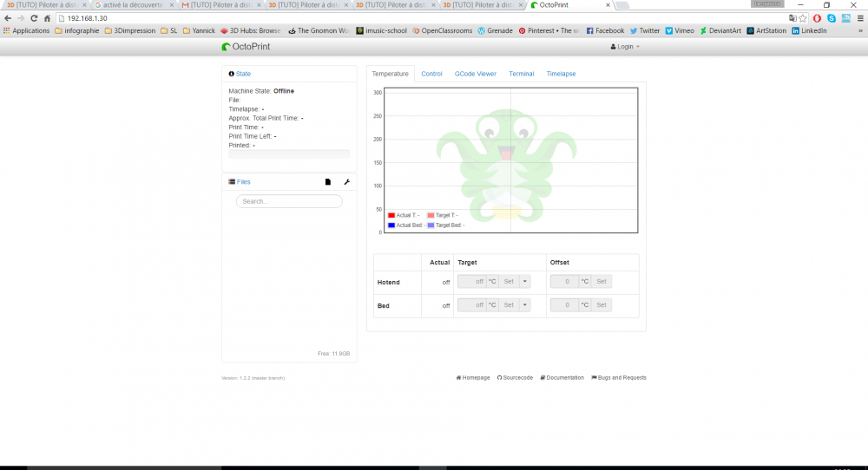Click the address bar showing 192.168.1.30
The image size is (868, 470).
(421, 18)
